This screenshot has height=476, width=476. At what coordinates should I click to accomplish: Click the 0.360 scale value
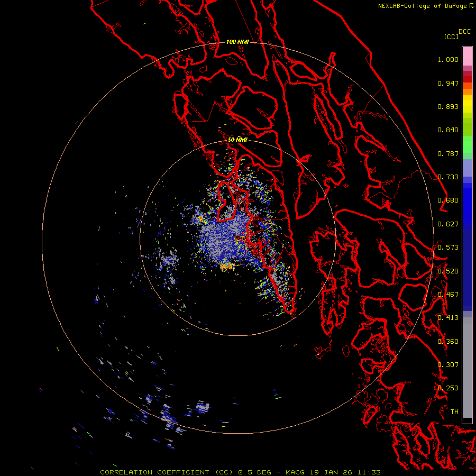[448, 342]
